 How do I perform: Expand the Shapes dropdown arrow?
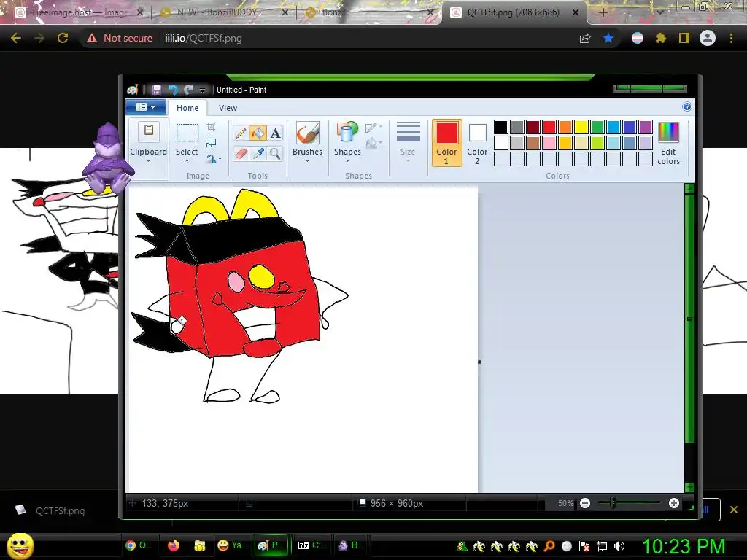(347, 161)
